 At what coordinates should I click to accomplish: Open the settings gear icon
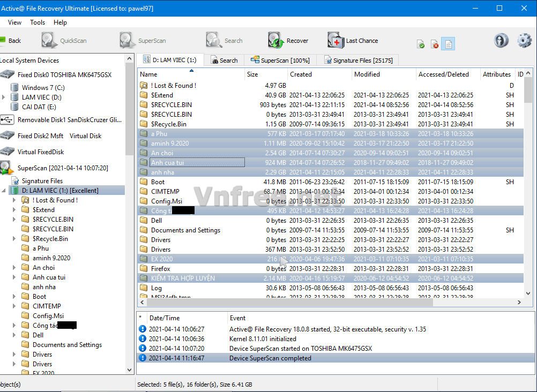524,41
